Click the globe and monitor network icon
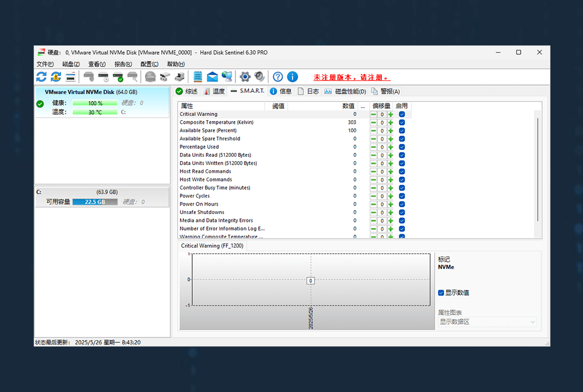 [x=227, y=77]
